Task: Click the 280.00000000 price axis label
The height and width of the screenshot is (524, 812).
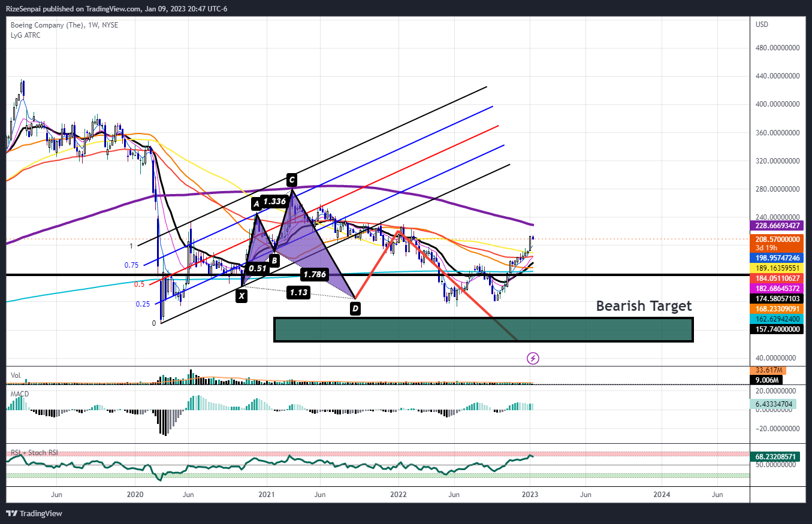Action: (778, 189)
